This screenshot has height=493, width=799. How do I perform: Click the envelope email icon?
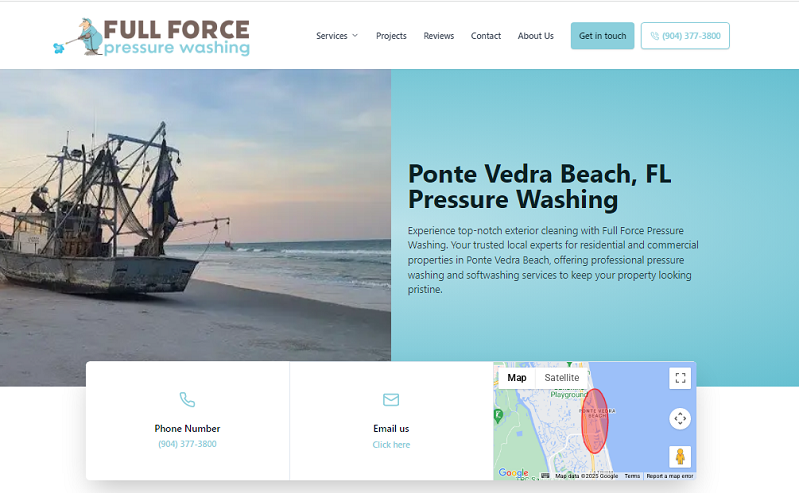[x=391, y=400]
